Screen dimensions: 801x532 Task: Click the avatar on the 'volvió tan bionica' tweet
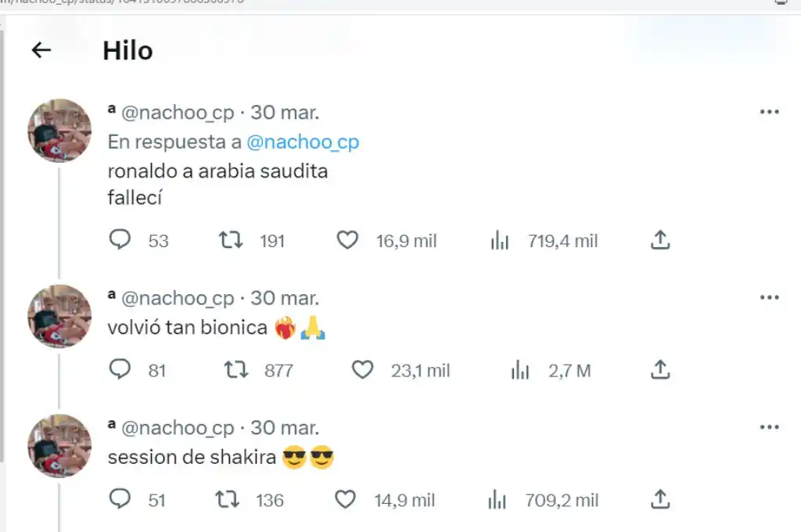click(x=59, y=316)
